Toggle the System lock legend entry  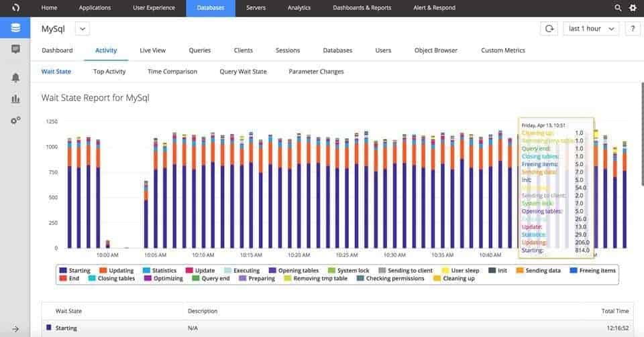[x=349, y=271]
